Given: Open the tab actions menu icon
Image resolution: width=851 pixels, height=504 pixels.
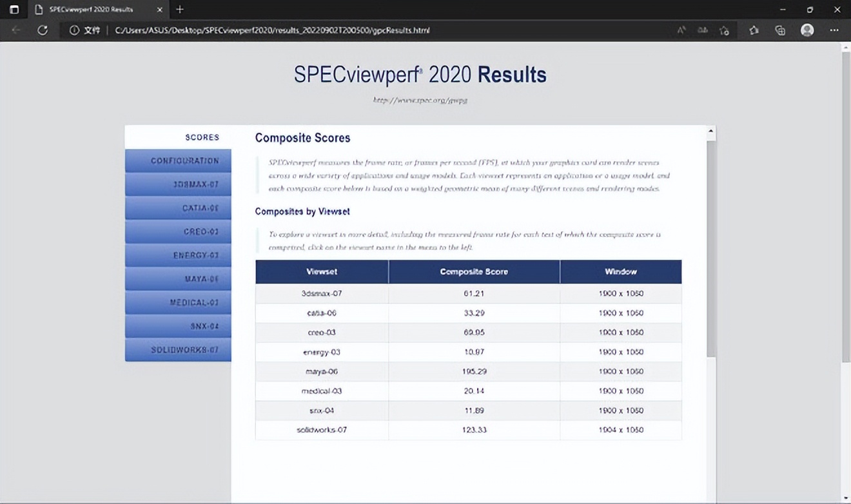Looking at the screenshot, I should 14,10.
